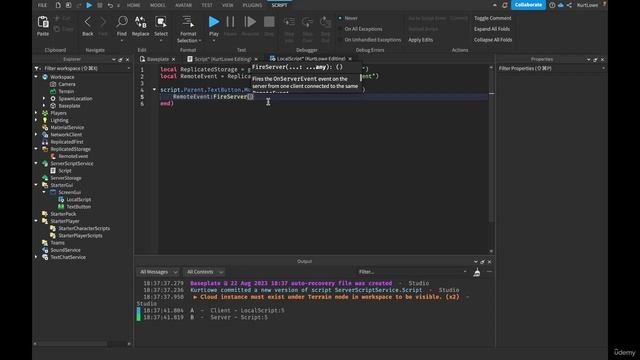Open the AVATAR ribbon tab
The image size is (640, 360).
[x=184, y=5]
